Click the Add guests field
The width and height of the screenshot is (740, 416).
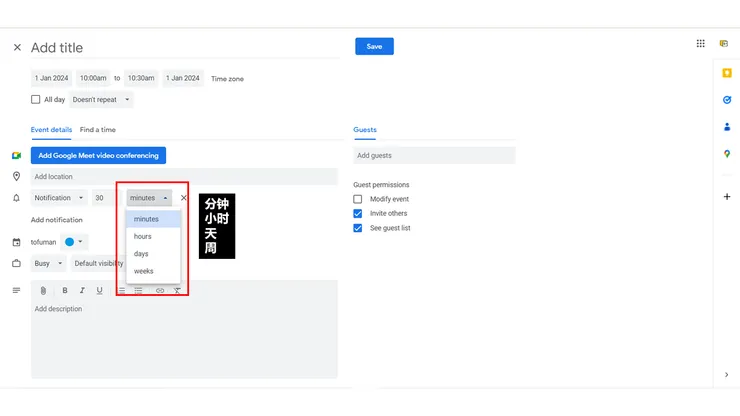434,156
